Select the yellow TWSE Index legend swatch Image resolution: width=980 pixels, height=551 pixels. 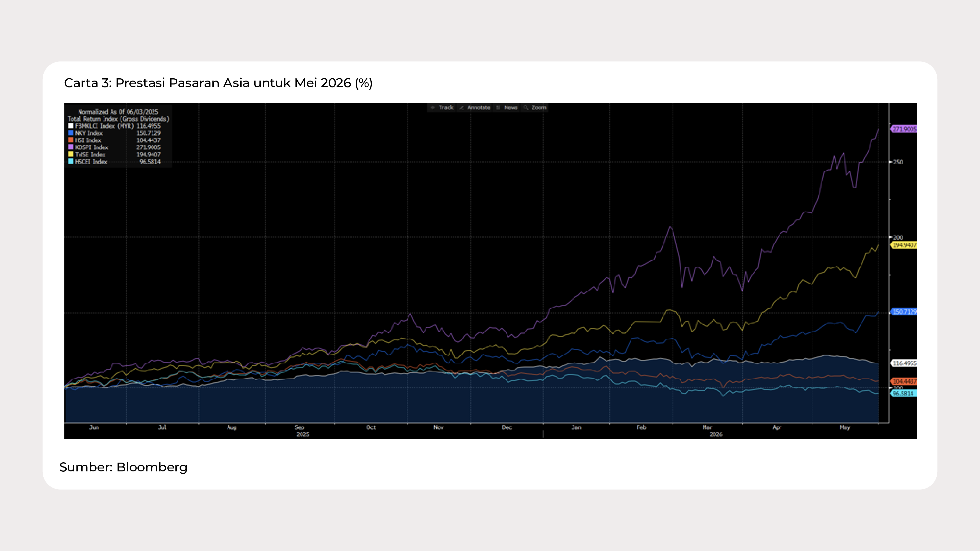pyautogui.click(x=71, y=154)
